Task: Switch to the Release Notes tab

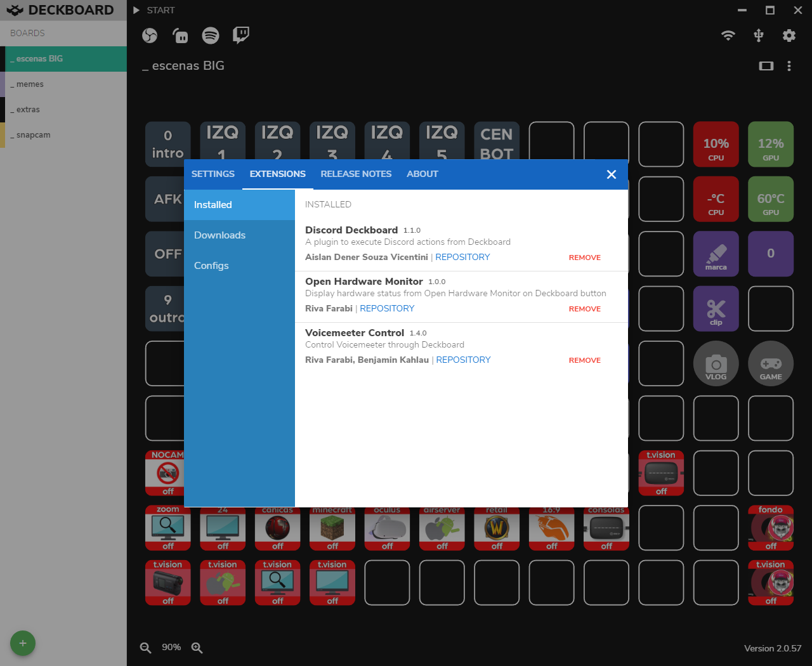Action: [x=356, y=174]
